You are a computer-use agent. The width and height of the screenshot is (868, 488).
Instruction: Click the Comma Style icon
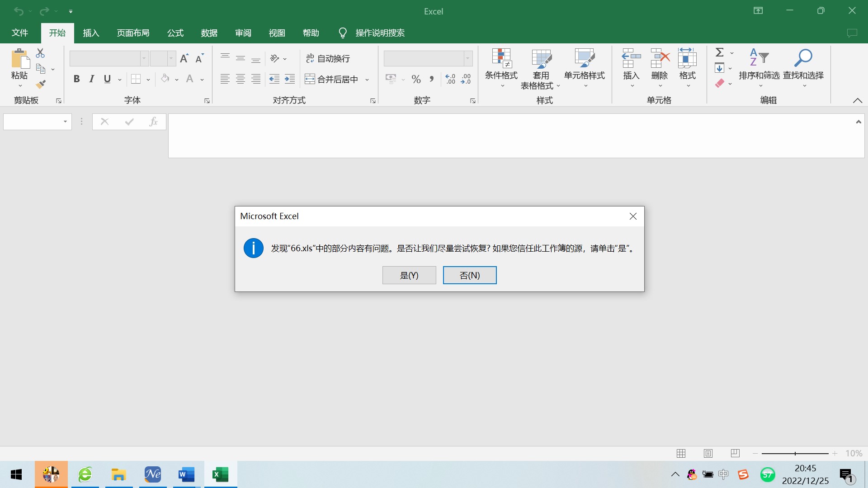(432, 79)
